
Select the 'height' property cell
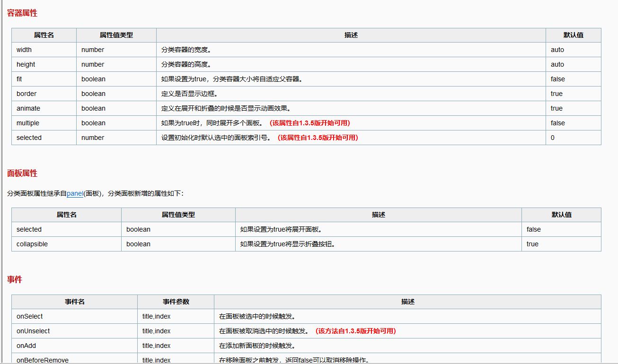44,64
